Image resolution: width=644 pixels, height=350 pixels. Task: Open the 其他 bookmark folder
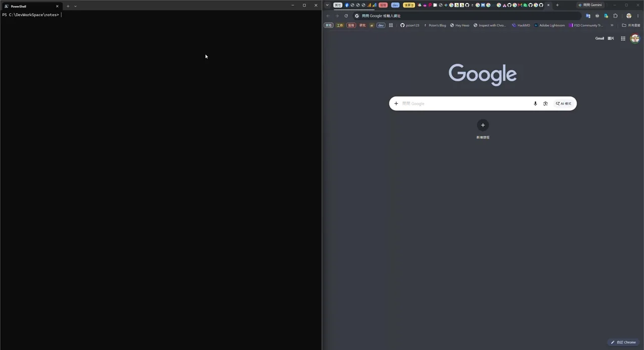tap(329, 25)
